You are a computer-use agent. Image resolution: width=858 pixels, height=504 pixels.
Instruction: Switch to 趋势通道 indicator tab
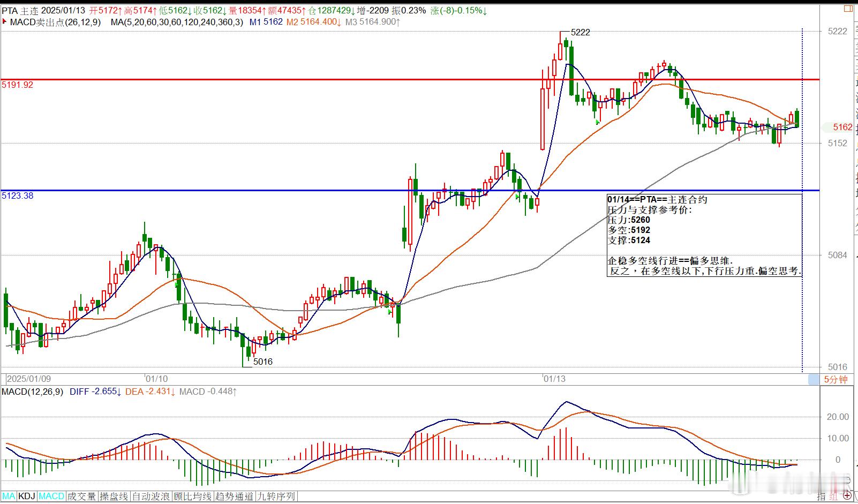pos(235,497)
